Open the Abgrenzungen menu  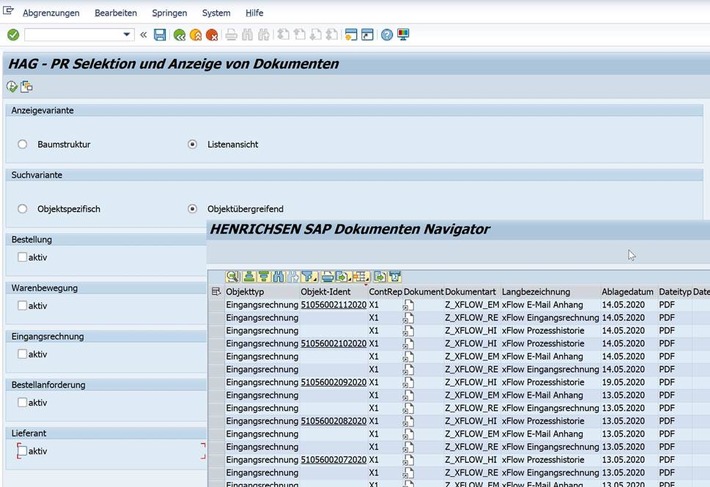click(51, 13)
